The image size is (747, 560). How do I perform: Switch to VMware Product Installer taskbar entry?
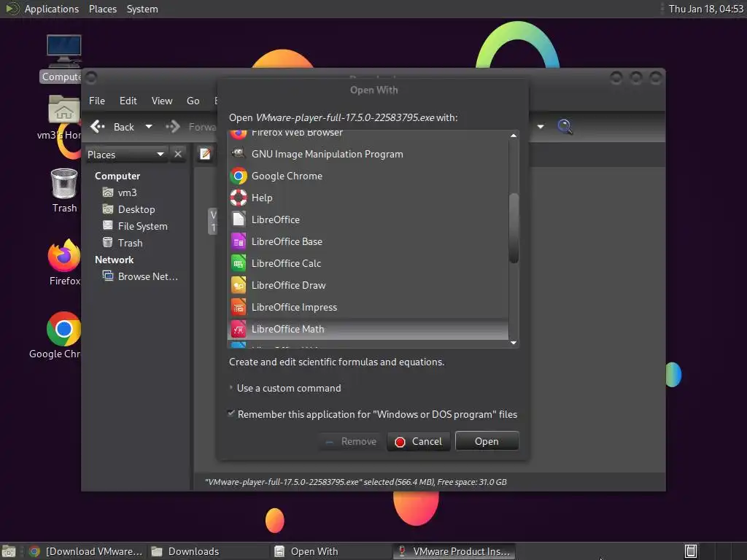coord(454,551)
